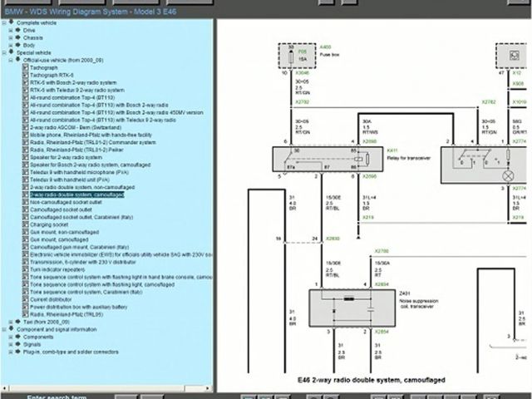Expand the Taxi (from 2000_09) node

point(10,322)
